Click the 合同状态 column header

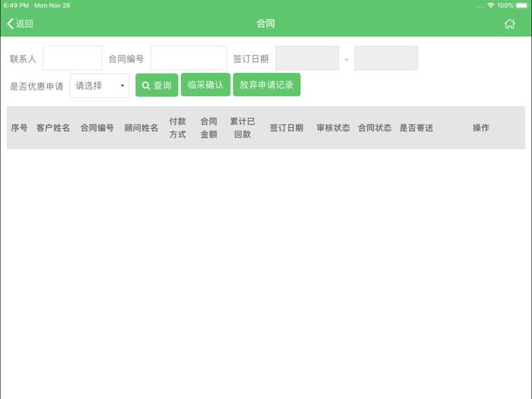[x=375, y=128]
